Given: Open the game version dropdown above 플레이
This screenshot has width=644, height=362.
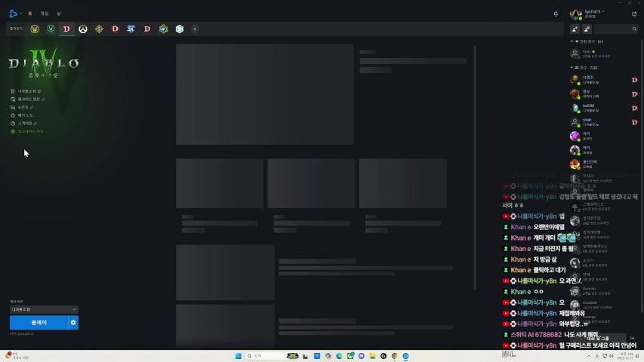Looking at the screenshot, I should coord(44,309).
